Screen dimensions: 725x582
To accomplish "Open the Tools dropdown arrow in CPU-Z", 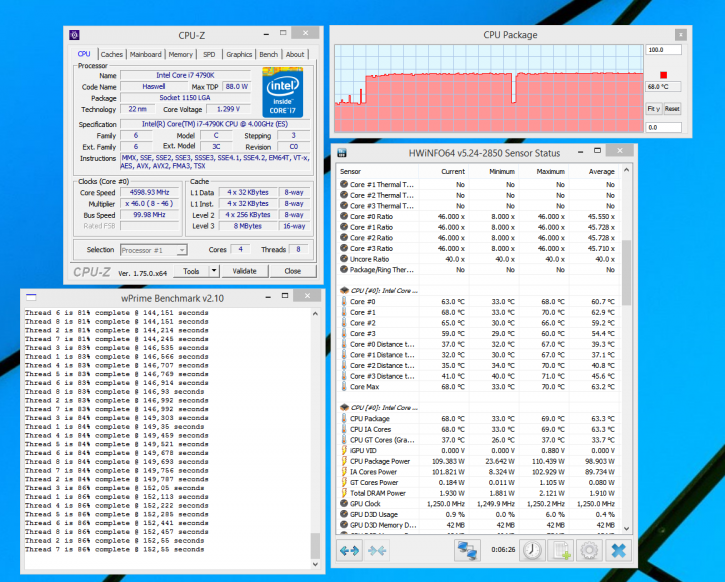I will point(214,271).
